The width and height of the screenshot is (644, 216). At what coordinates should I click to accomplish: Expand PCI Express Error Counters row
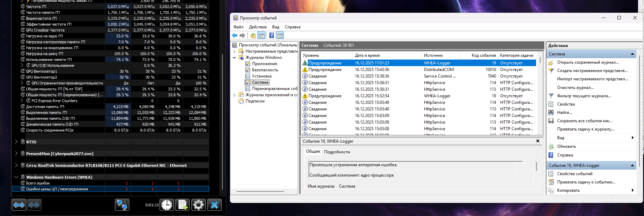click(22, 101)
